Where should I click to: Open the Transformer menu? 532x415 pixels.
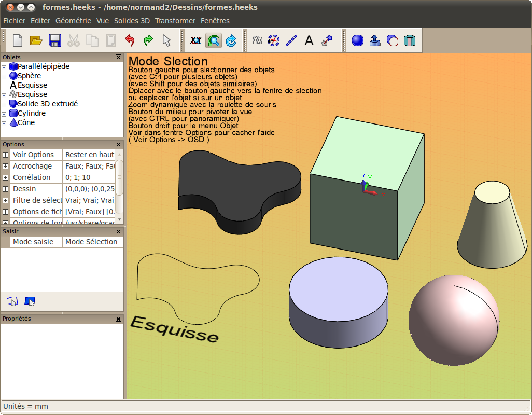click(175, 21)
